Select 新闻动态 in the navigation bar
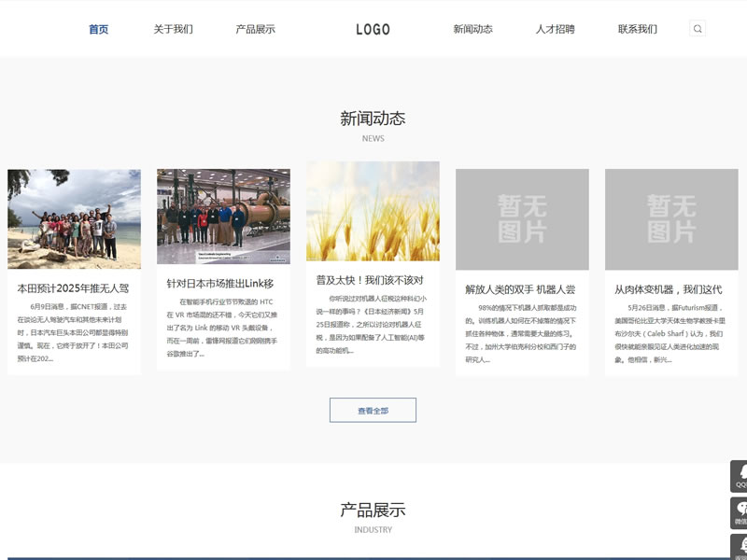 pos(472,29)
